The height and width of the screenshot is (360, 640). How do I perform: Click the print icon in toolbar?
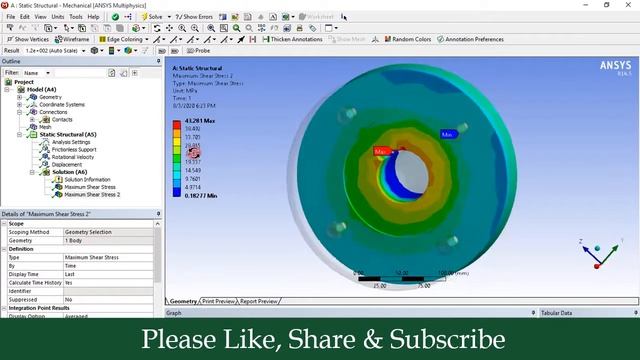tap(300, 28)
